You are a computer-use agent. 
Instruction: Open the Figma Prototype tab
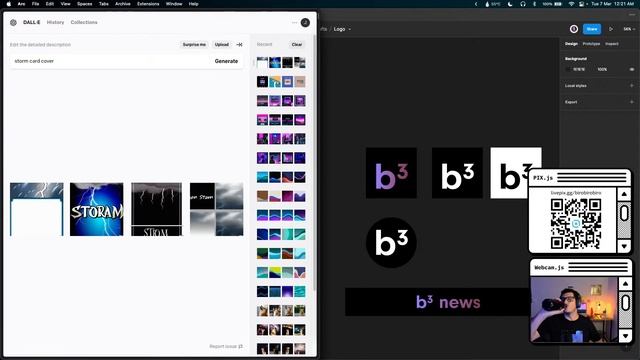click(x=591, y=44)
